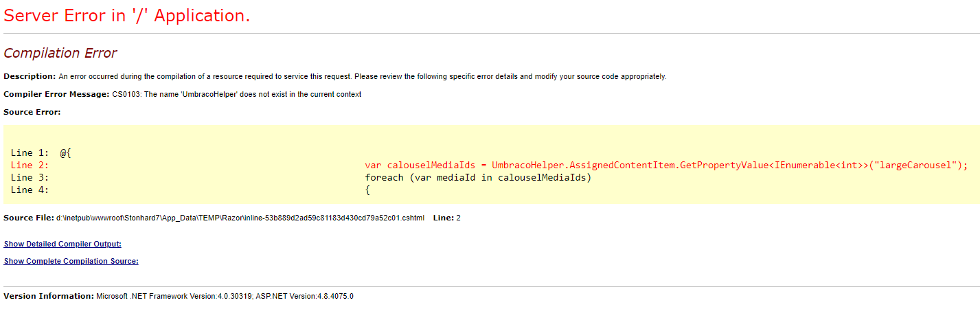Click the Version Information label

48,296
